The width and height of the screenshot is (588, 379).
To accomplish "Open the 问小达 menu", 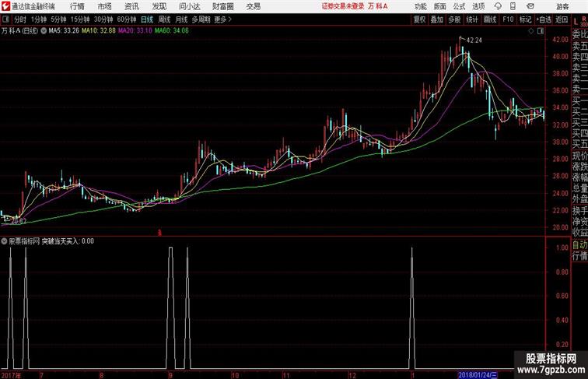I will (189, 6).
